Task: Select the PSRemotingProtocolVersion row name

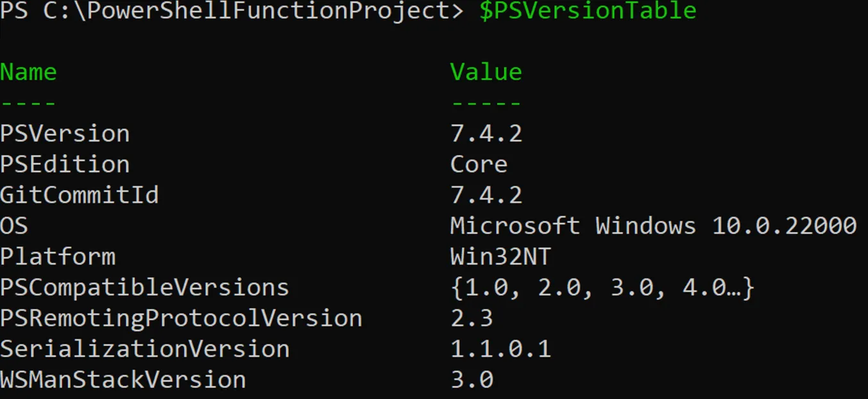Action: pyautogui.click(x=182, y=318)
